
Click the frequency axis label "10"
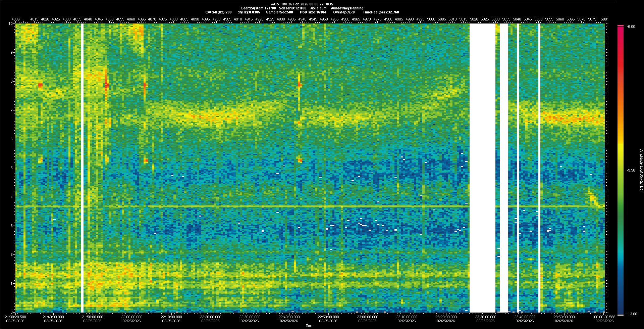[x=11, y=23]
